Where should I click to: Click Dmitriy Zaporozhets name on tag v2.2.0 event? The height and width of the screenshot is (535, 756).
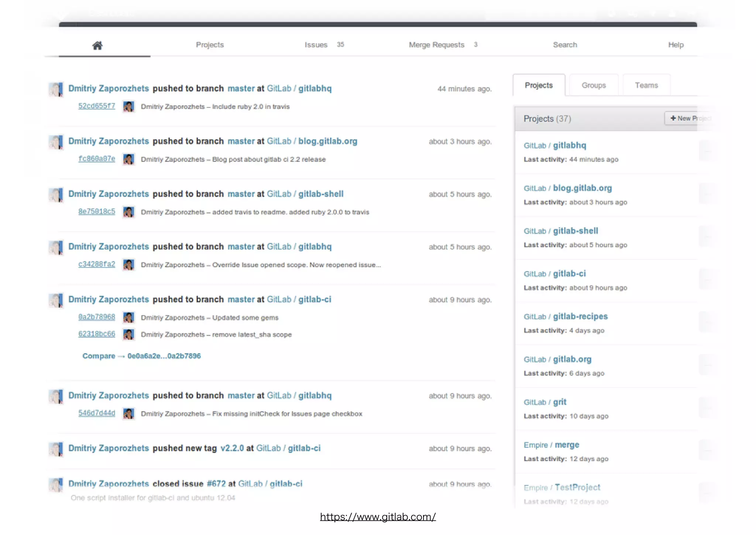[109, 448]
